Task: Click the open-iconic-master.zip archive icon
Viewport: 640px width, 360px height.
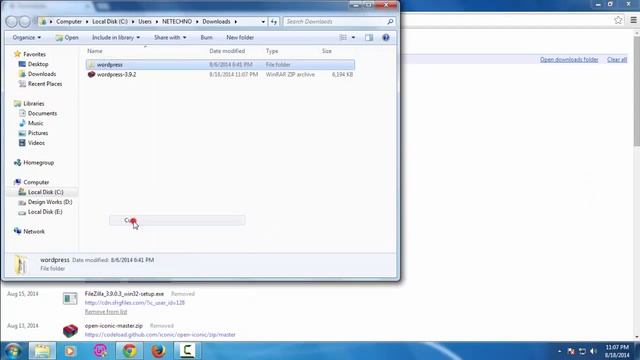Action: point(70,330)
